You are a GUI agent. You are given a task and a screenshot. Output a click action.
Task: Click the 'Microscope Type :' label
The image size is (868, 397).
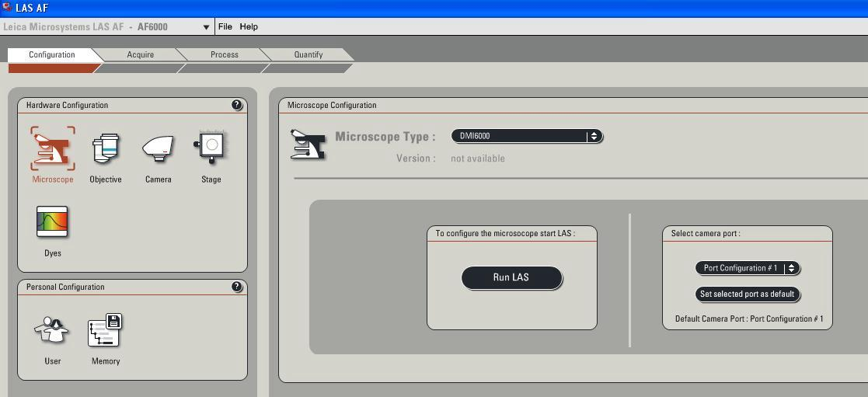(x=385, y=136)
